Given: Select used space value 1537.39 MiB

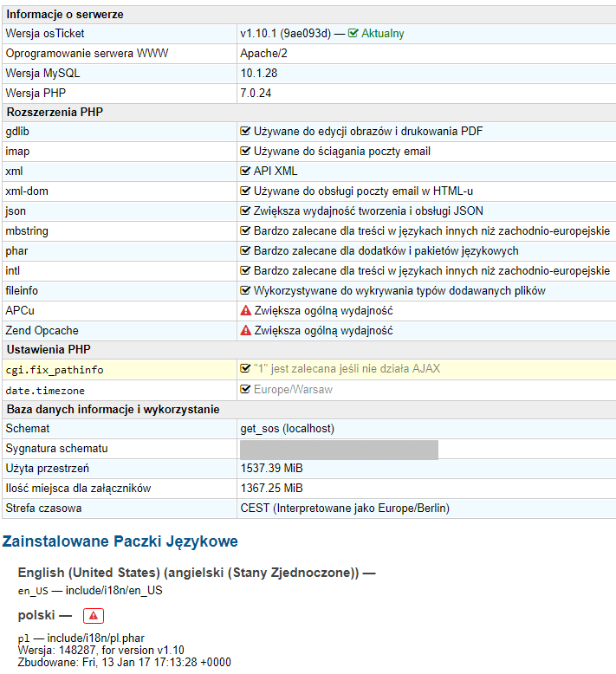Looking at the screenshot, I should [x=271, y=468].
